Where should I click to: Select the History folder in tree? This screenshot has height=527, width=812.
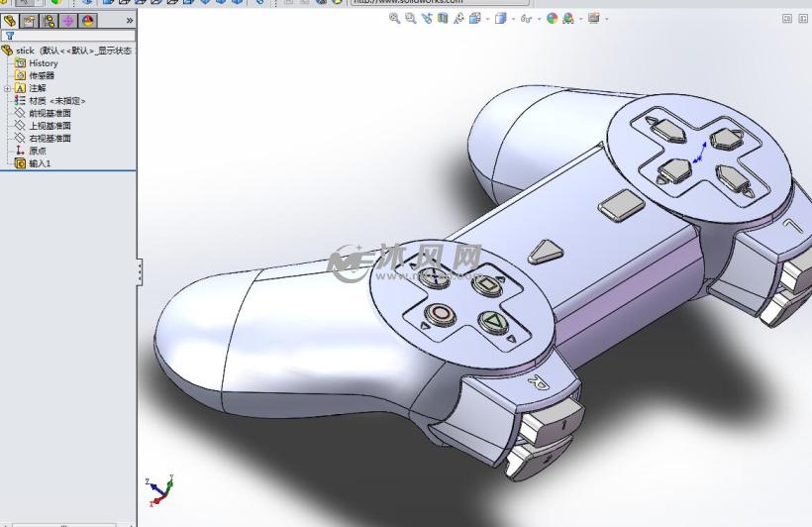[x=37, y=62]
